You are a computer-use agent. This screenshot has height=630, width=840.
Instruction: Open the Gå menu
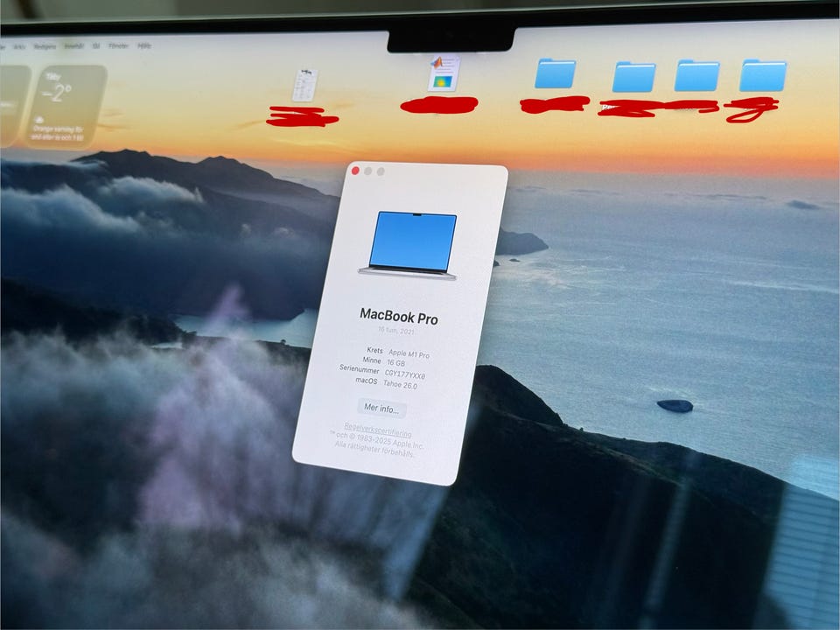[96, 46]
